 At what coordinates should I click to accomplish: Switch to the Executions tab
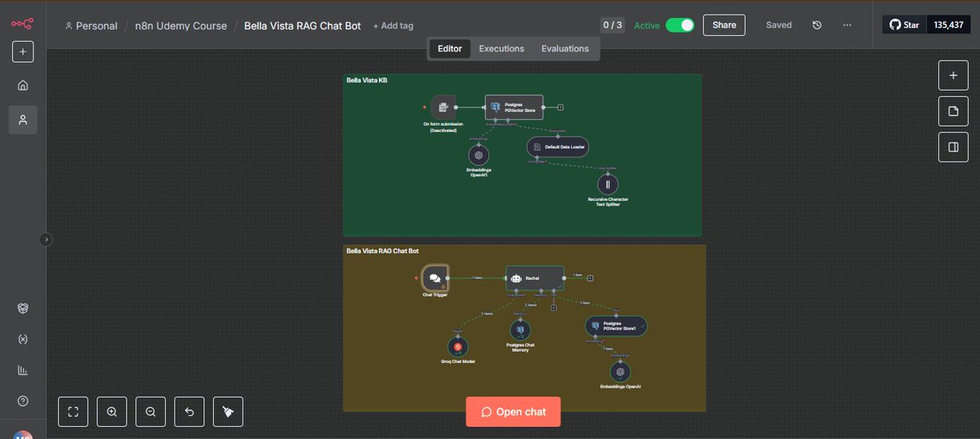point(501,49)
